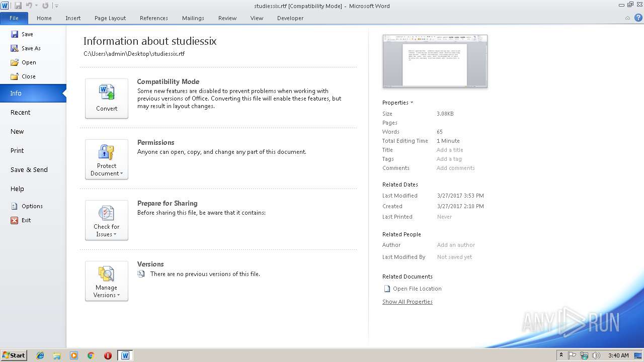Open the Page Layout ribbon tab
The height and width of the screenshot is (362, 644).
pyautogui.click(x=110, y=18)
